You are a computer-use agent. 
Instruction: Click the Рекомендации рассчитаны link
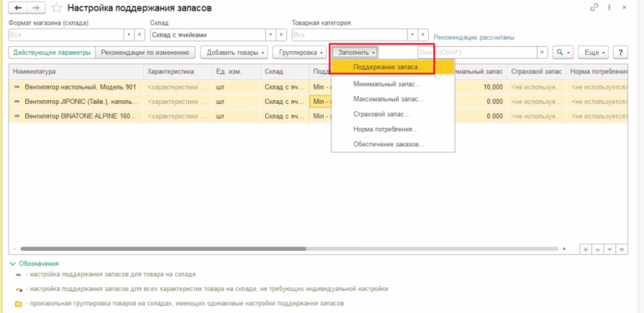pyautogui.click(x=474, y=38)
